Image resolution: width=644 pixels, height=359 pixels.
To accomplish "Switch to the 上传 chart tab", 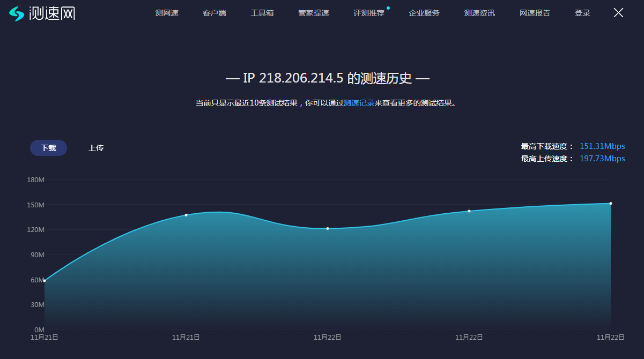I will 96,148.
